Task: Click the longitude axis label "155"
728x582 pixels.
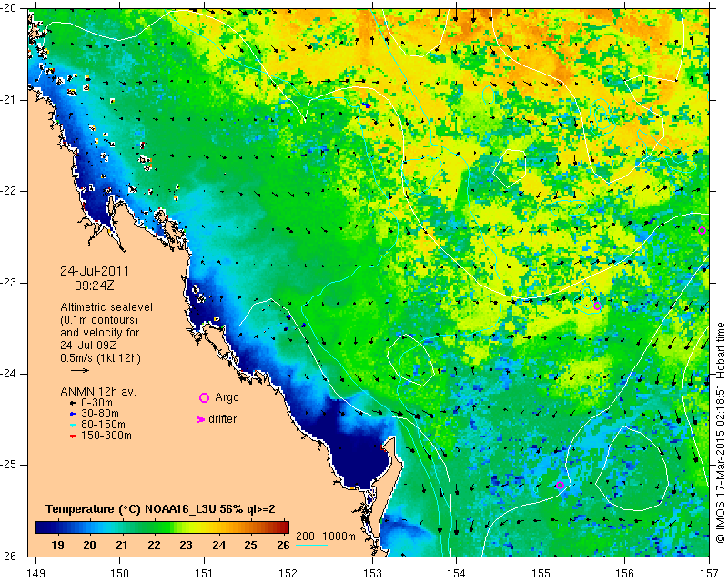Action: click(541, 574)
